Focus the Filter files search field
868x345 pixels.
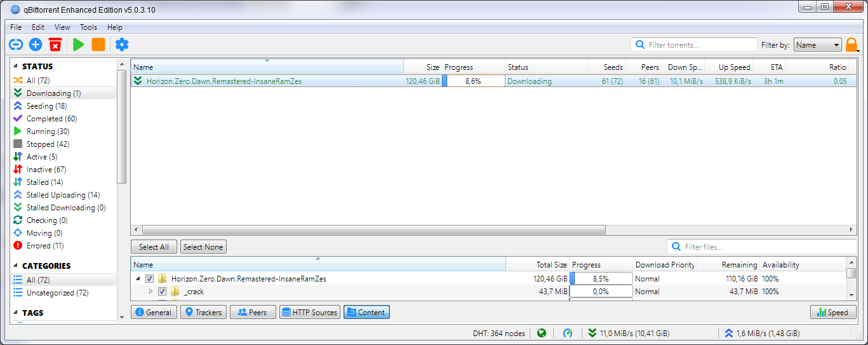(x=762, y=247)
